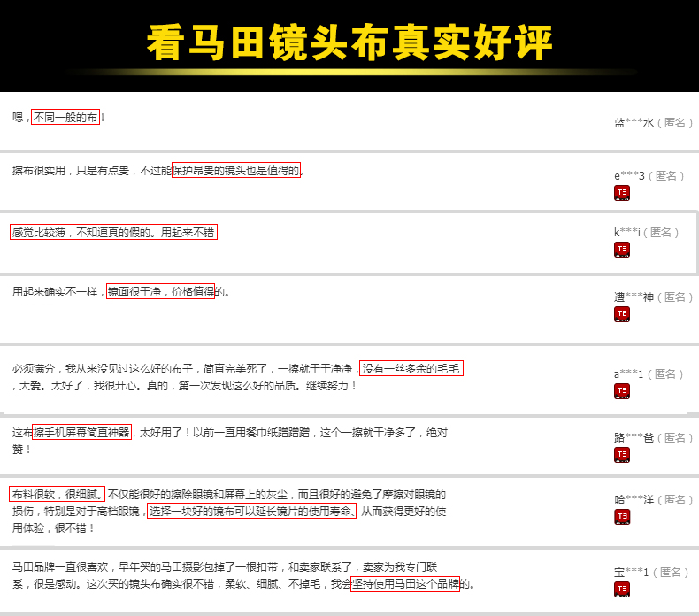Click reviewer name e***3（匿名）
The height and width of the screenshot is (616, 699).
(x=649, y=176)
